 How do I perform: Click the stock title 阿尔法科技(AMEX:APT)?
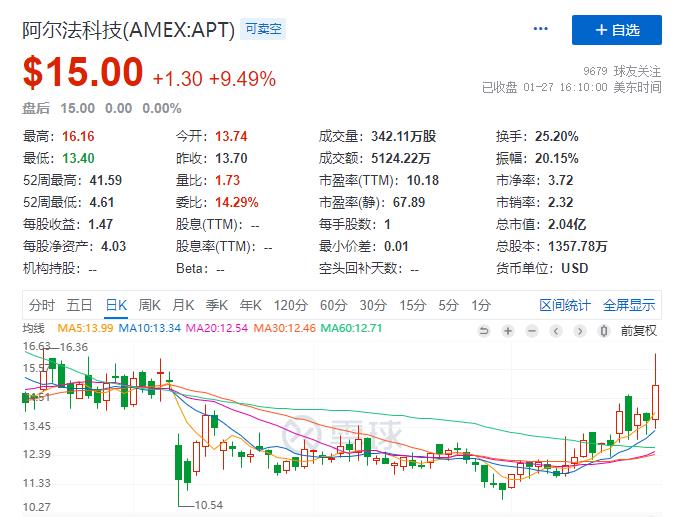tap(128, 30)
